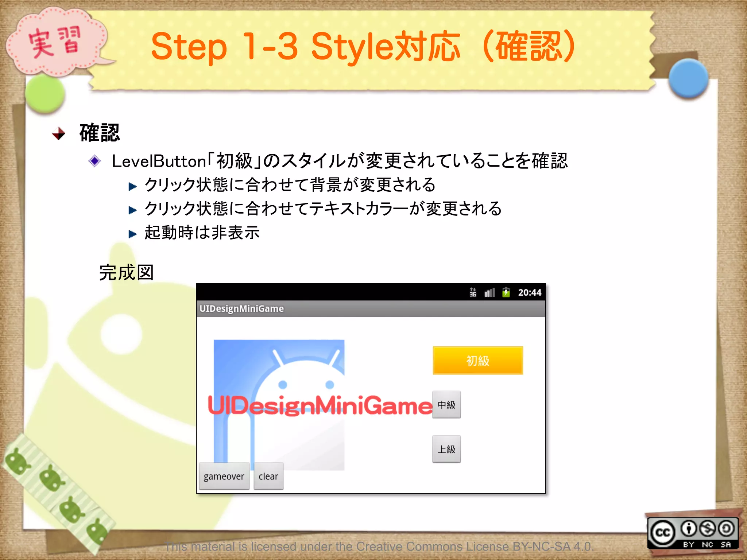Viewport: 747px width, 560px height.
Task: Click the clear button
Action: pyautogui.click(x=268, y=476)
